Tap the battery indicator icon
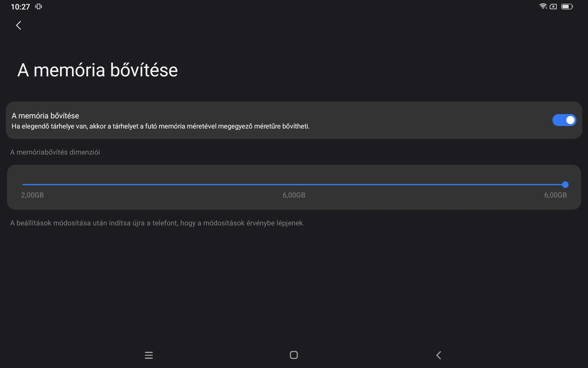The height and width of the screenshot is (368, 588). point(567,6)
